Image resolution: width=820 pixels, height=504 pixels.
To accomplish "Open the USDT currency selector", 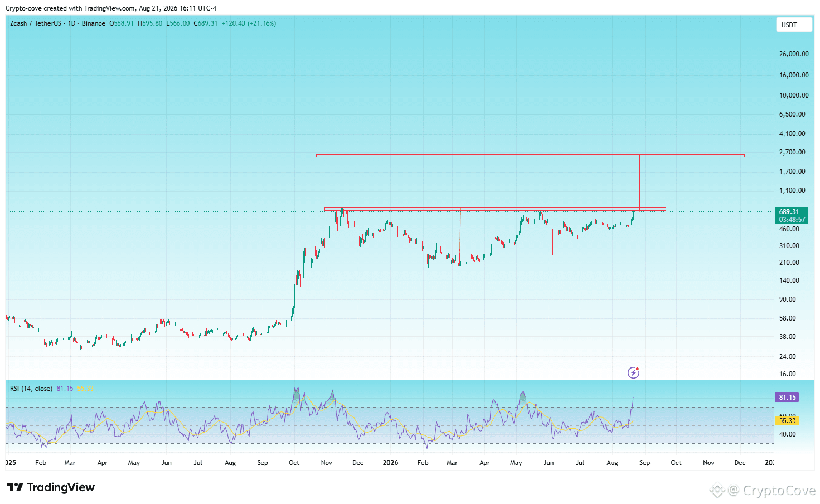I will coord(794,25).
